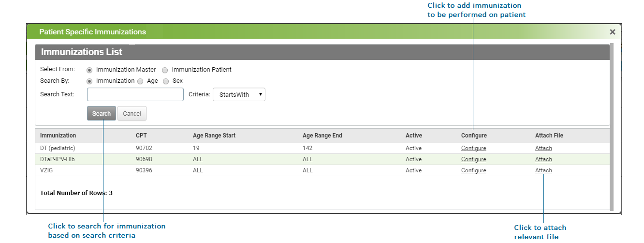
Task: Close the Patient Specific Immunizations dialog
Action: tap(612, 32)
